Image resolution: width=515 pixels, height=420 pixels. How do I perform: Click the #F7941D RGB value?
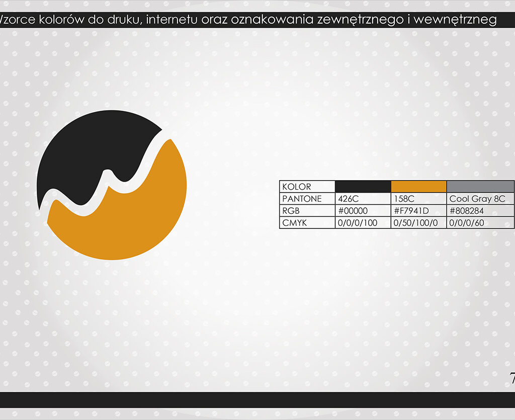pyautogui.click(x=418, y=211)
